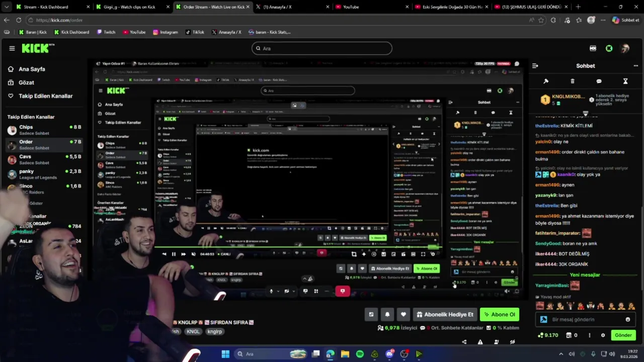Screen dimensions: 644x362
Task: Open the emoji picker in message box
Action: click(x=627, y=319)
